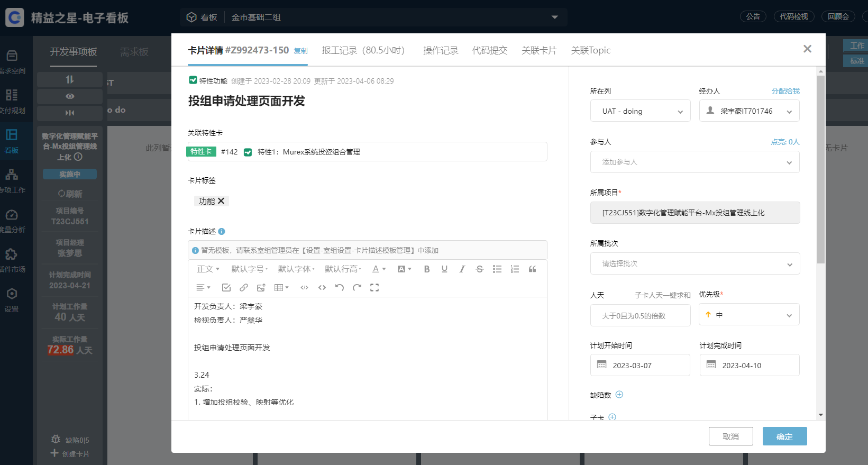
Task: Click the 代码检视 button in header
Action: 794,16
